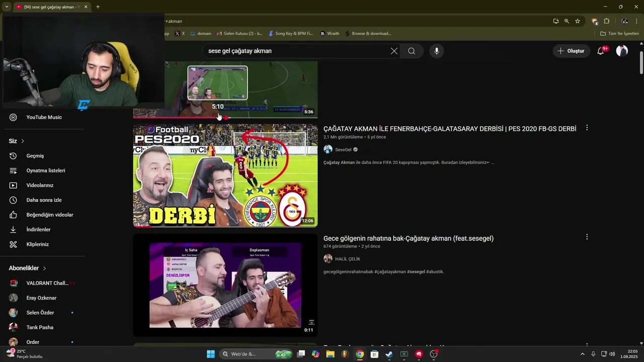Open the preview thumbnail with 5:36 duration
The width and height of the screenshot is (644, 362).
pyautogui.click(x=225, y=89)
